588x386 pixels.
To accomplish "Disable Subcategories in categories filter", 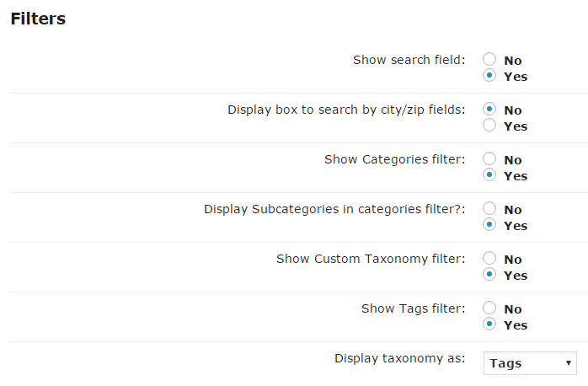I will [489, 208].
